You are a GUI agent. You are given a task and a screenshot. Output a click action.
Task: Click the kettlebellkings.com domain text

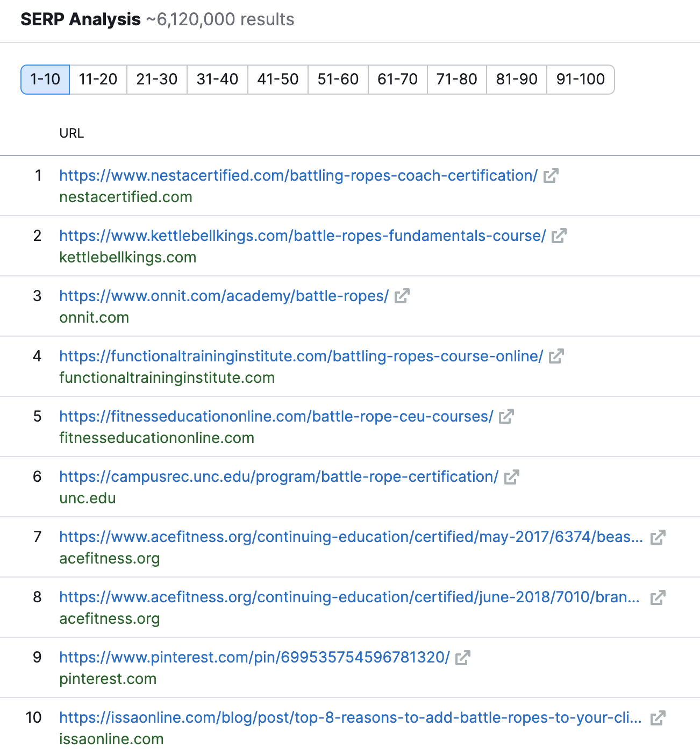point(128,257)
